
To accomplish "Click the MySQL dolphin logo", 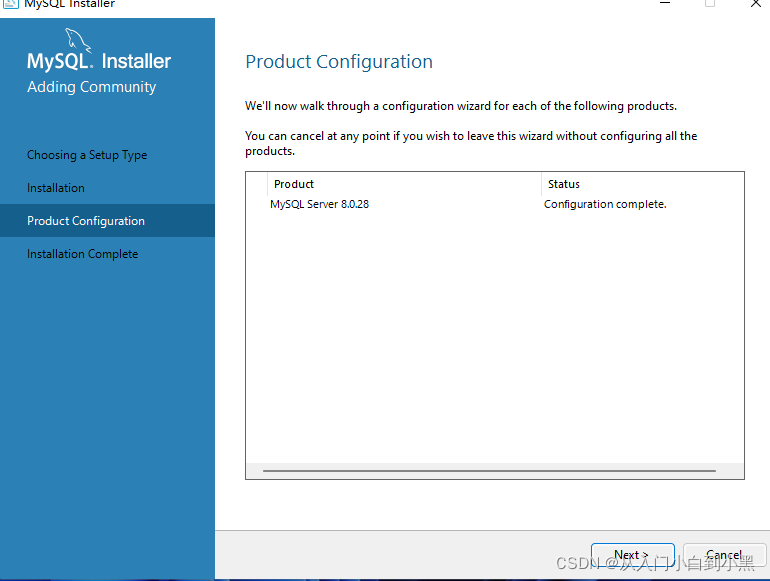I will pos(79,40).
